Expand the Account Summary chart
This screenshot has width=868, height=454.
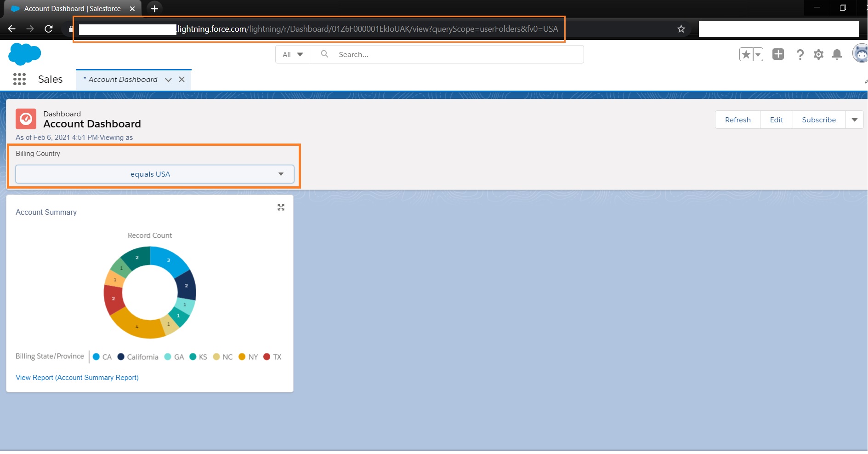(281, 207)
